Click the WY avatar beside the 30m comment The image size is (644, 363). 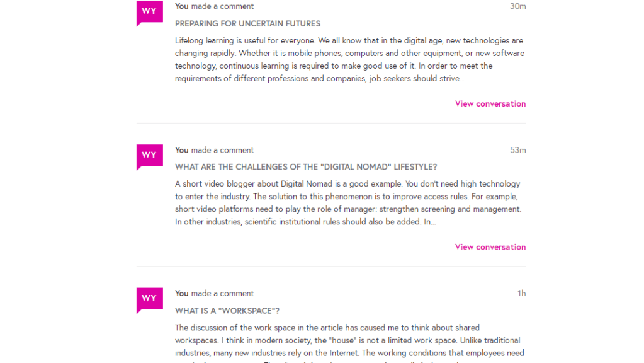click(149, 11)
